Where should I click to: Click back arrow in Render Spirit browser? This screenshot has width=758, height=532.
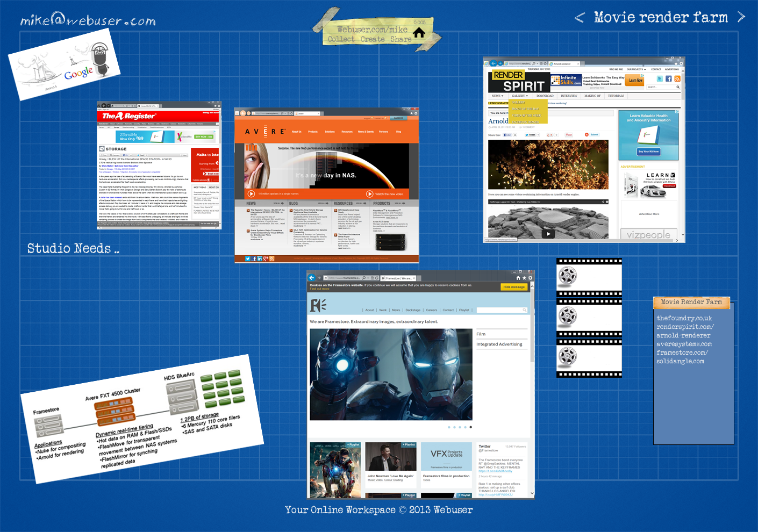[493, 63]
